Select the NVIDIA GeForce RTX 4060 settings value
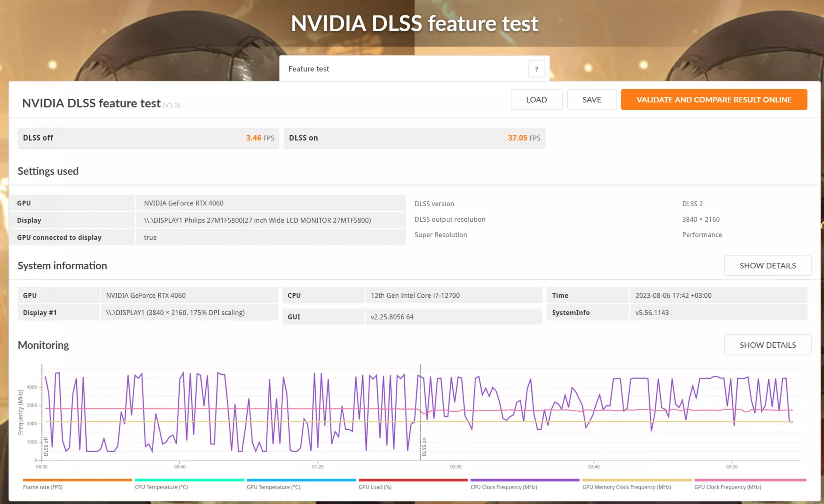Screen dimensions: 824x504 (184, 203)
